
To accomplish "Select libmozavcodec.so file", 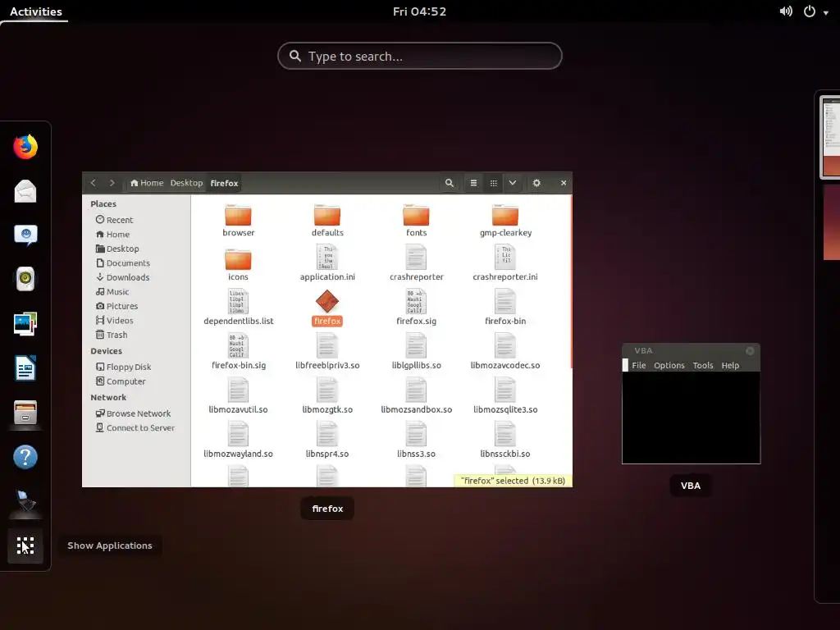I will click(x=505, y=351).
